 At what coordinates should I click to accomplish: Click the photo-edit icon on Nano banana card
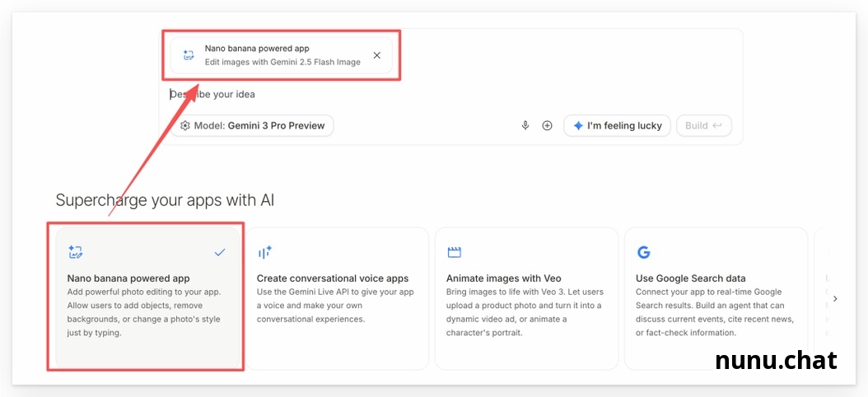tap(75, 253)
